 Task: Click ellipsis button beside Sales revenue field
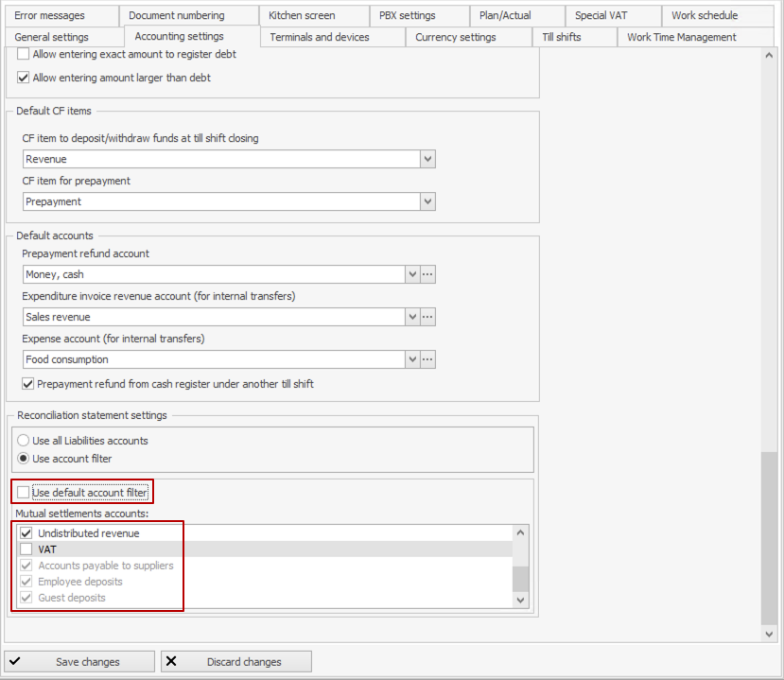427,317
